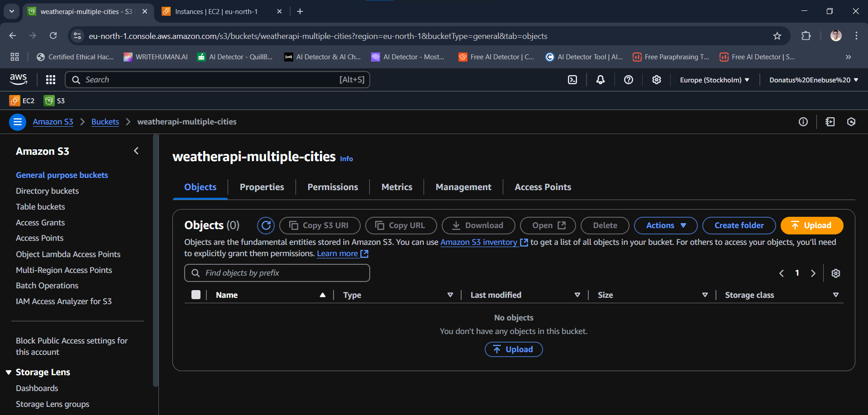Open IAM Access Analyzer for S3
The image size is (868, 415).
(64, 301)
